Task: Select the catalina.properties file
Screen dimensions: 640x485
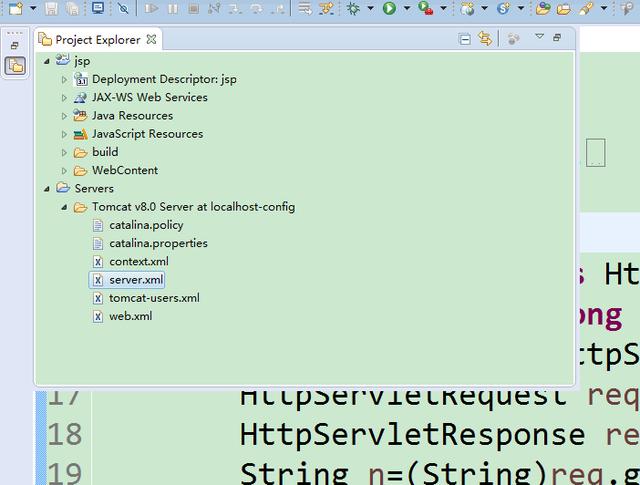Action: (x=158, y=243)
